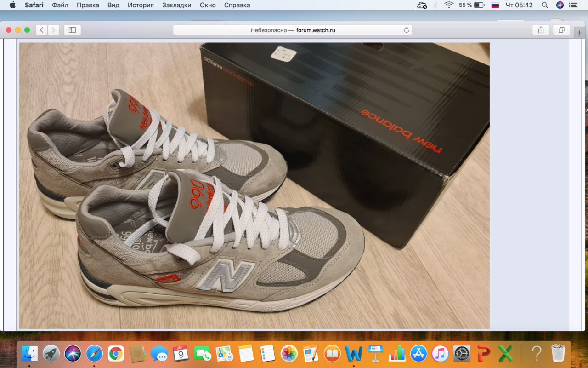Click Safari compass icon in Dock

pyautogui.click(x=95, y=353)
